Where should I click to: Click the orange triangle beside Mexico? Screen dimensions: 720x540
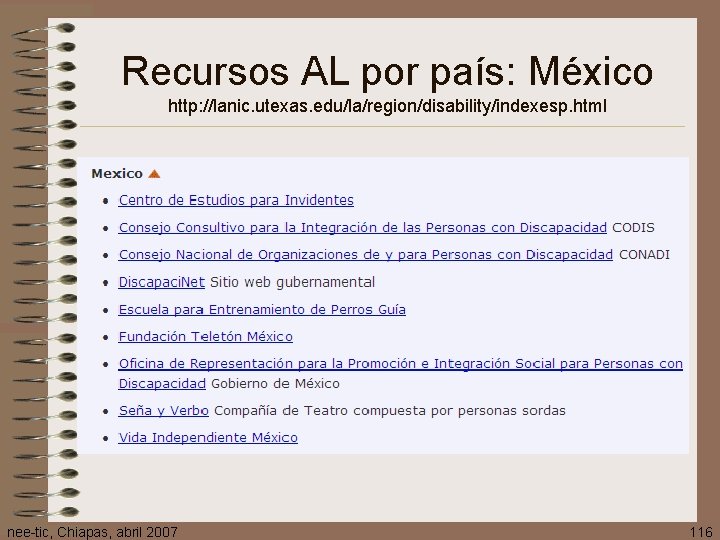(154, 174)
